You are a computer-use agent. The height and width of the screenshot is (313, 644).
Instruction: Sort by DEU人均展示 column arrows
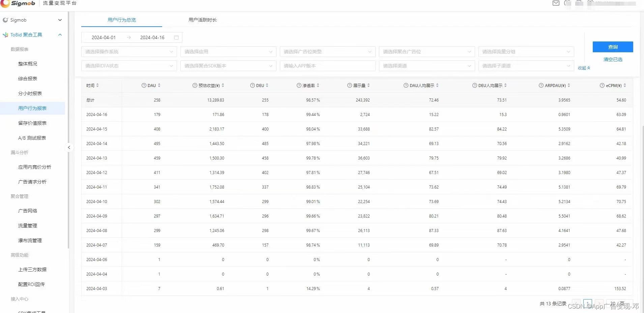(x=505, y=85)
